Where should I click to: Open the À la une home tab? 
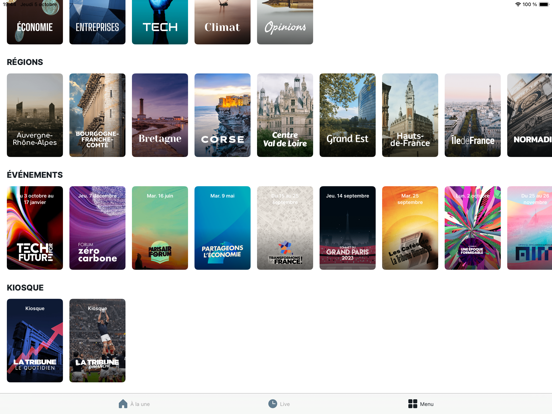pos(134,404)
